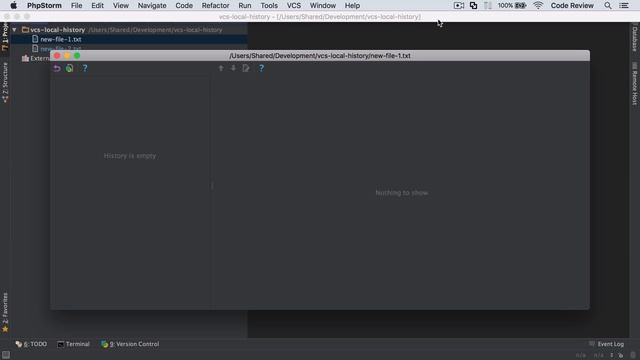Click the Code Review menu bar item
640x360 pixels.
pyautogui.click(x=572, y=6)
